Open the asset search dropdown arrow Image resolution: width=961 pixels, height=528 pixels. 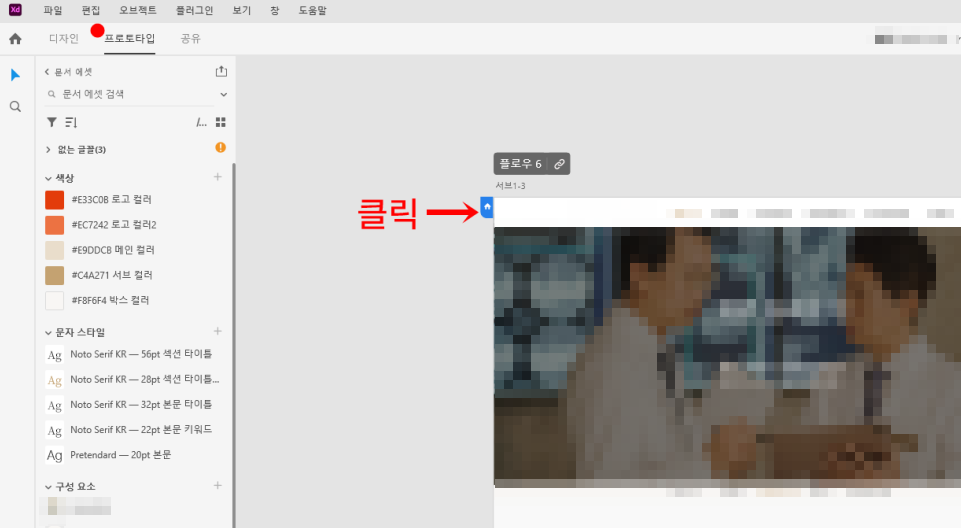tap(224, 94)
